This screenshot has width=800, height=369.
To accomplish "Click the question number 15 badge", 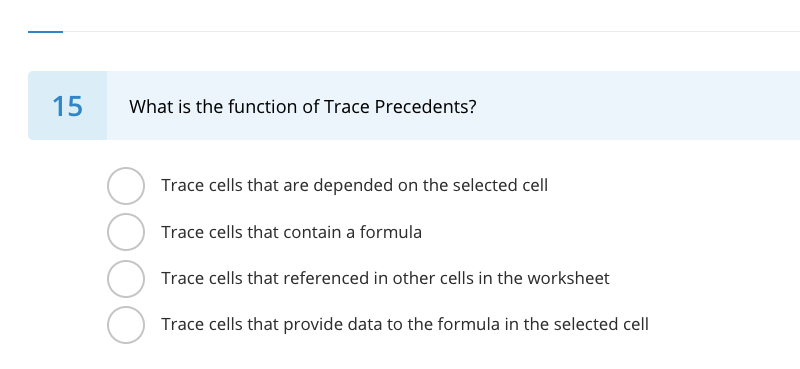I will (x=67, y=106).
